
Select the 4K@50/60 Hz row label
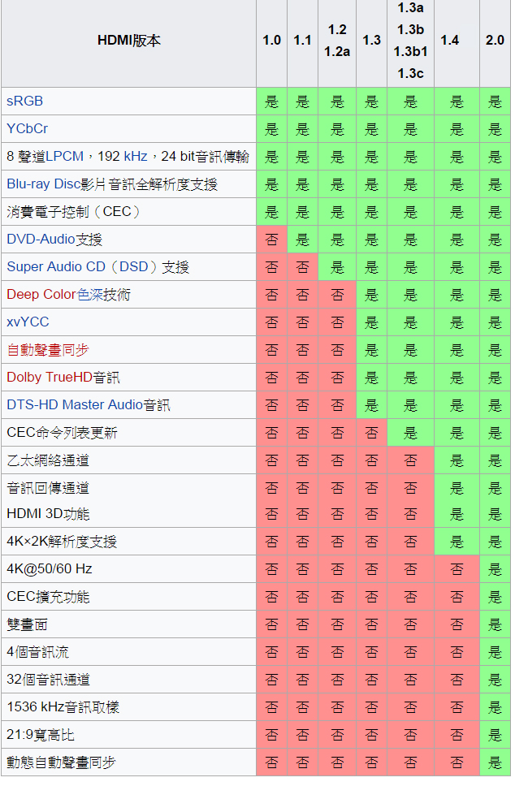pyautogui.click(x=129, y=569)
